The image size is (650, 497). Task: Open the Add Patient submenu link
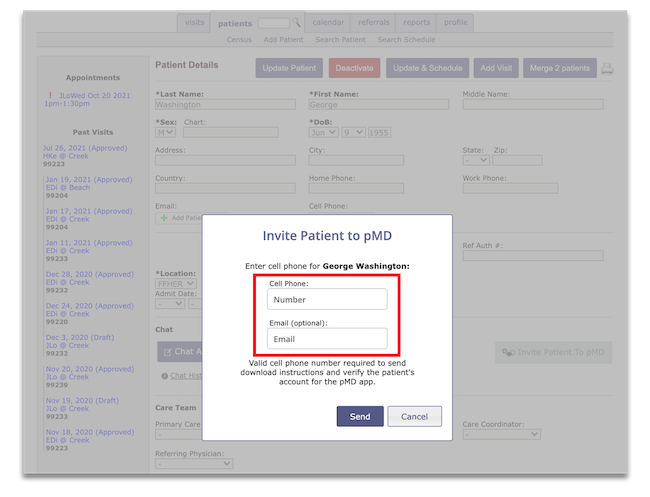point(284,40)
